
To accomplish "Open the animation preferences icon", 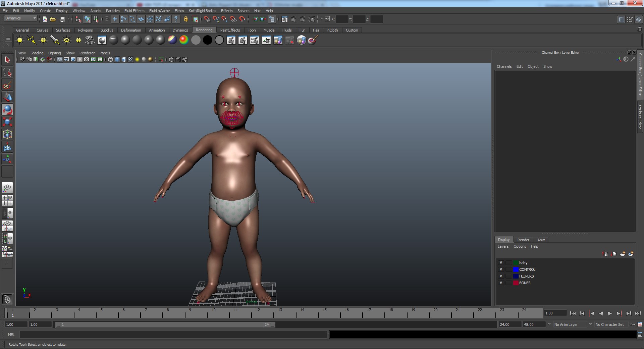I will click(640, 325).
